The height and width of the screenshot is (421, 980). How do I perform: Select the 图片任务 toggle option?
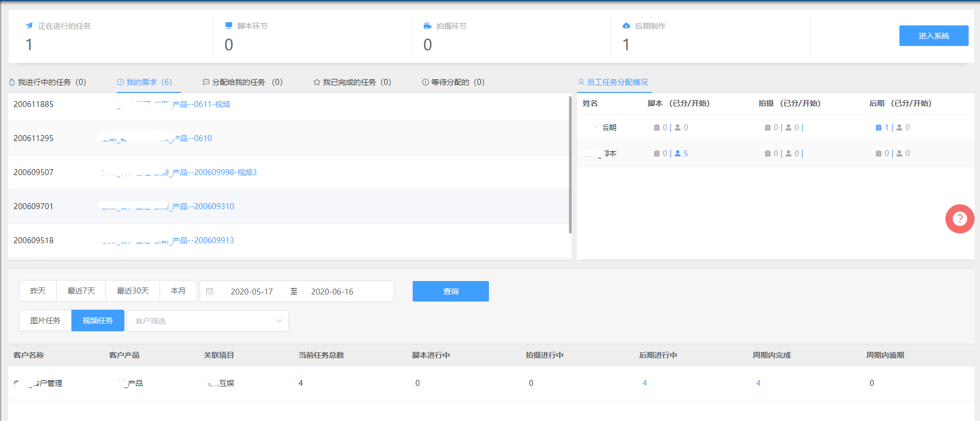coord(45,320)
